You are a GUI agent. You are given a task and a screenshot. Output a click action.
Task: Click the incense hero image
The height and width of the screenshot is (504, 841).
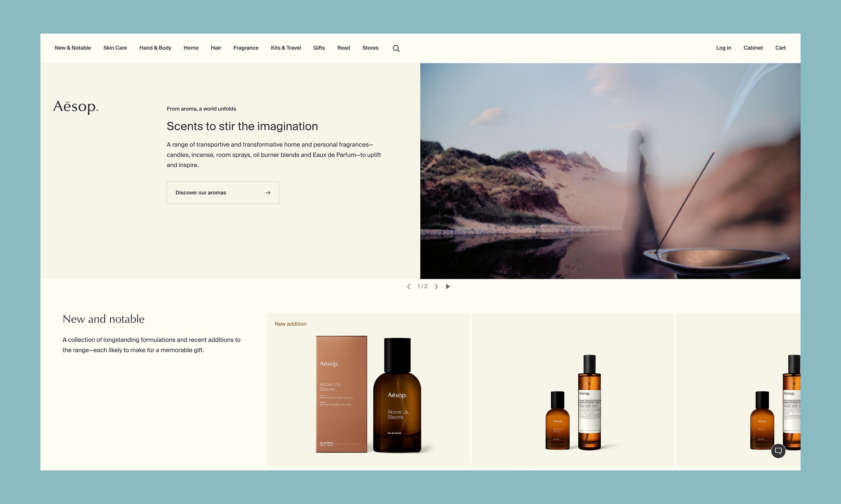click(x=610, y=171)
